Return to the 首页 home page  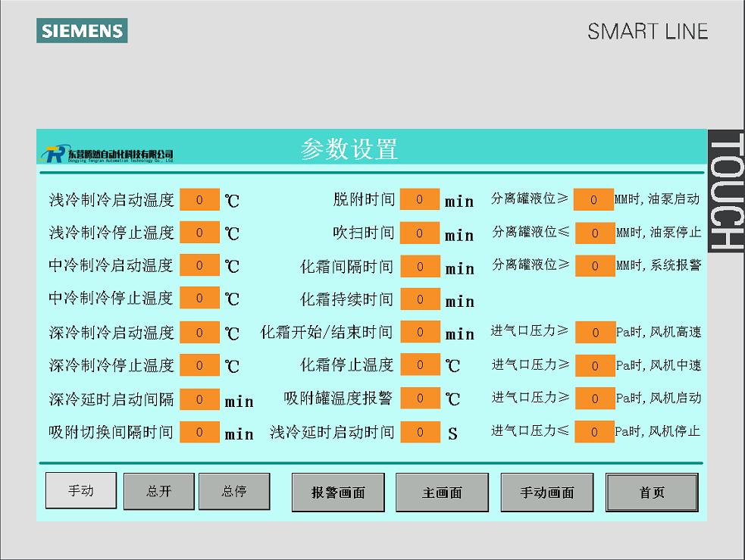(652, 493)
